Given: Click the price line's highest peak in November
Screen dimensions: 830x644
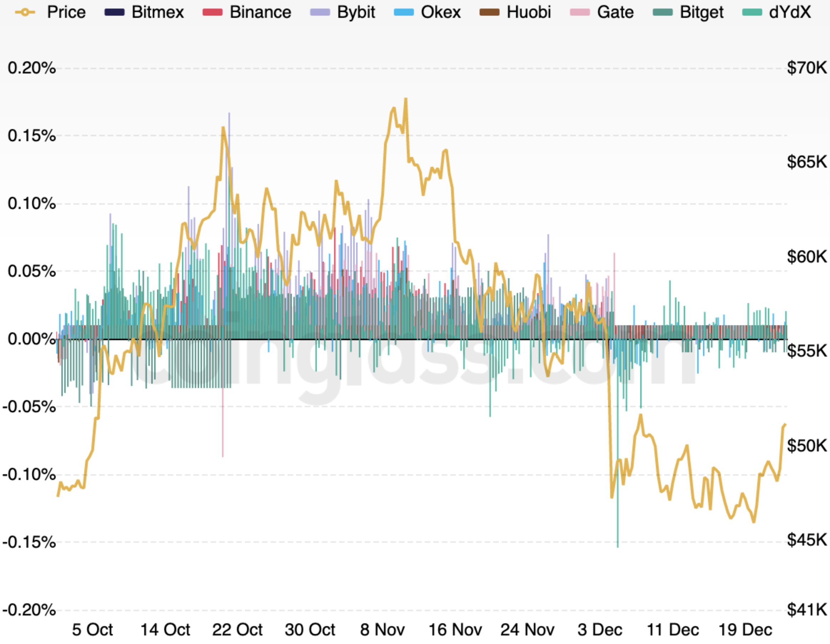Looking at the screenshot, I should 405,99.
